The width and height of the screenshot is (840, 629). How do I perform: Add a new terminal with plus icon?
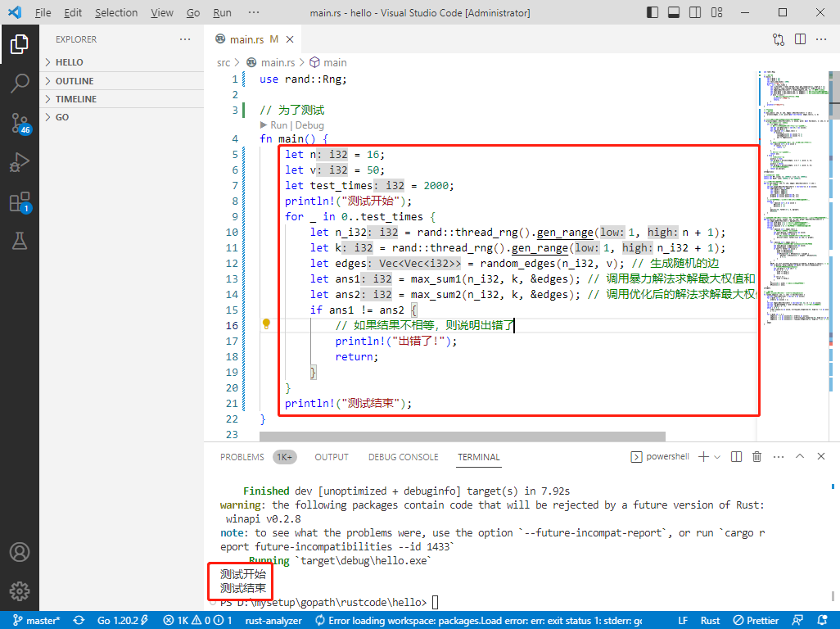pyautogui.click(x=703, y=456)
